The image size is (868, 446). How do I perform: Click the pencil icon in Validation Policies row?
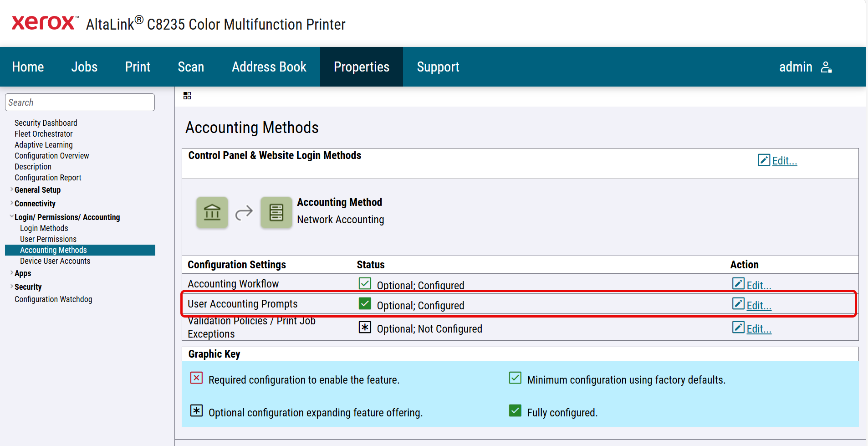pyautogui.click(x=738, y=328)
